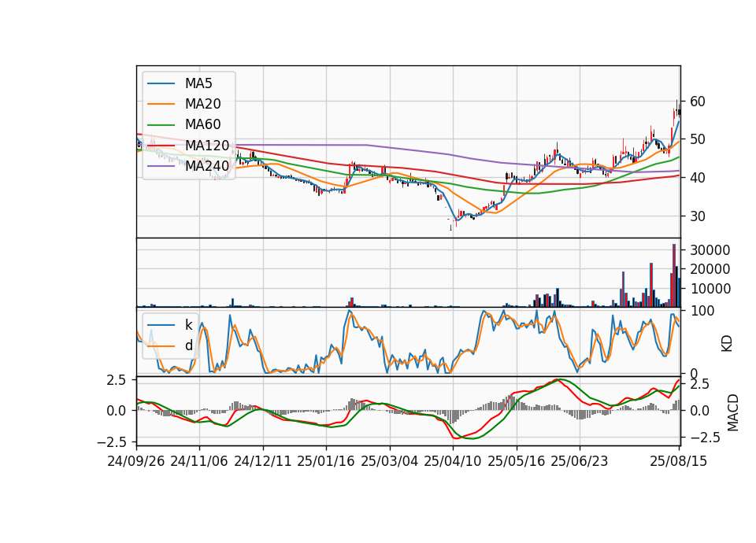756x543 pixels.
Task: Click the purple MA240 legend line sample
Action: click(x=161, y=166)
